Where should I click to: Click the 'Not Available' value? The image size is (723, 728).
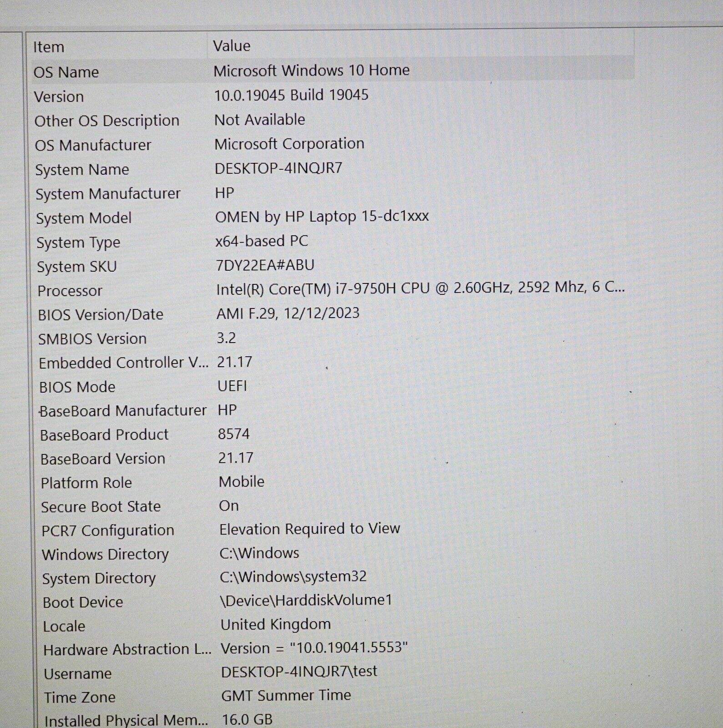(x=260, y=120)
